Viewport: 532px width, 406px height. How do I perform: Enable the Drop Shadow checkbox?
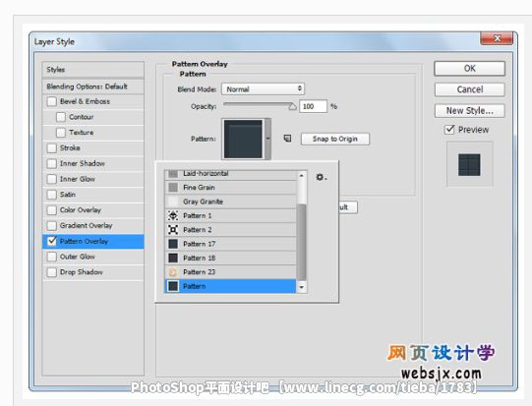[52, 272]
